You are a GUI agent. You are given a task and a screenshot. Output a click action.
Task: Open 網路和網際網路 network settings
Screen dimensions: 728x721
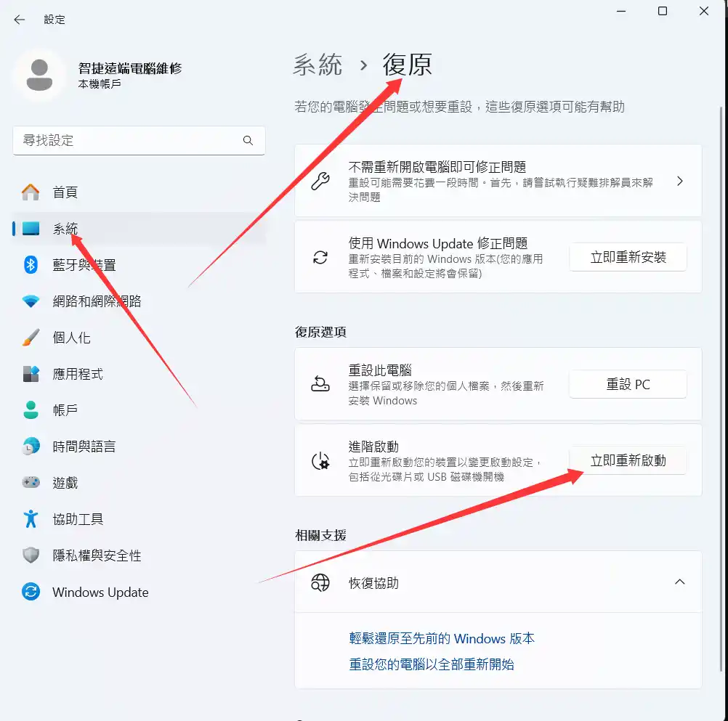tap(97, 301)
